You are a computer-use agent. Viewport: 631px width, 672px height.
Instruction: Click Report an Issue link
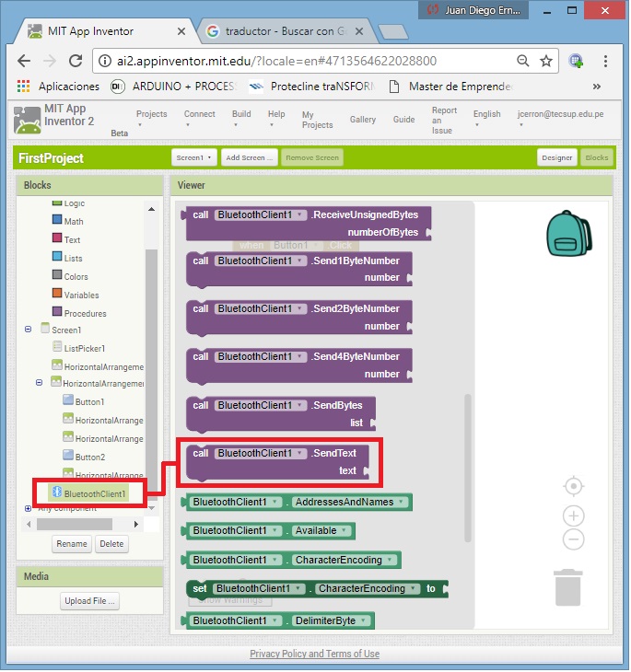tap(444, 121)
